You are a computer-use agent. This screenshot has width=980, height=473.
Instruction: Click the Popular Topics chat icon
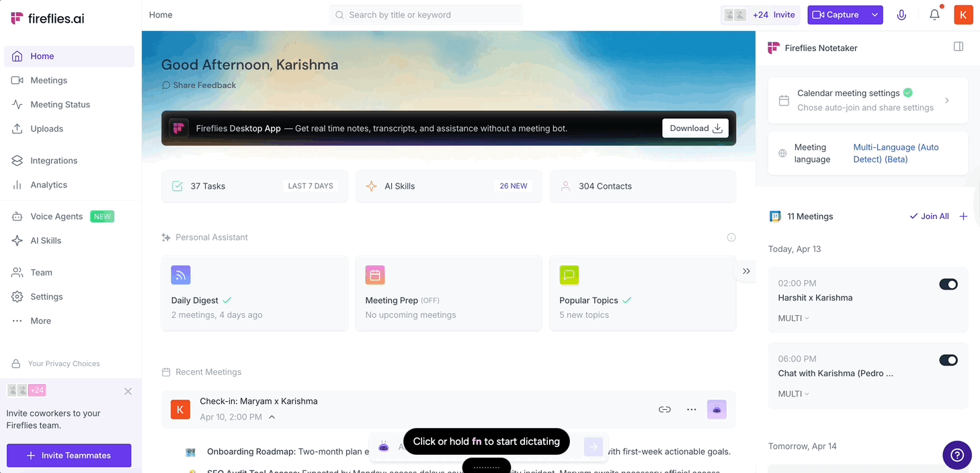pos(569,275)
